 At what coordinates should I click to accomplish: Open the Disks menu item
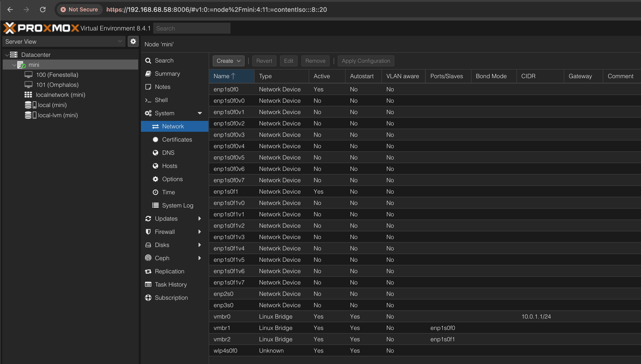click(x=175, y=245)
